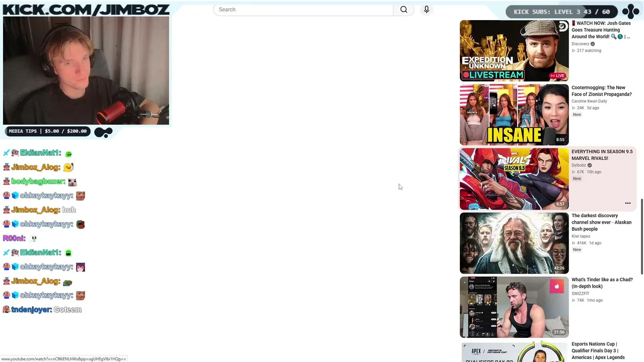Open Alaskan Bush people video thumbnail
The height and width of the screenshot is (362, 644).
[x=514, y=243]
